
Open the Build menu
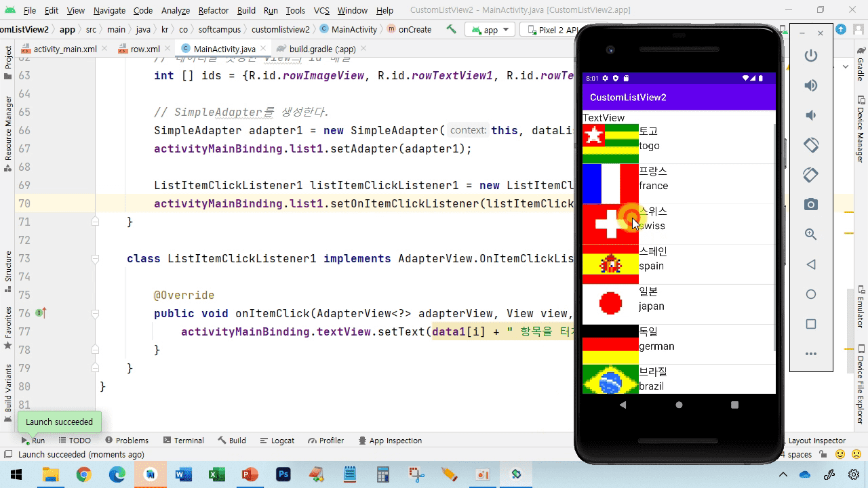click(x=246, y=11)
